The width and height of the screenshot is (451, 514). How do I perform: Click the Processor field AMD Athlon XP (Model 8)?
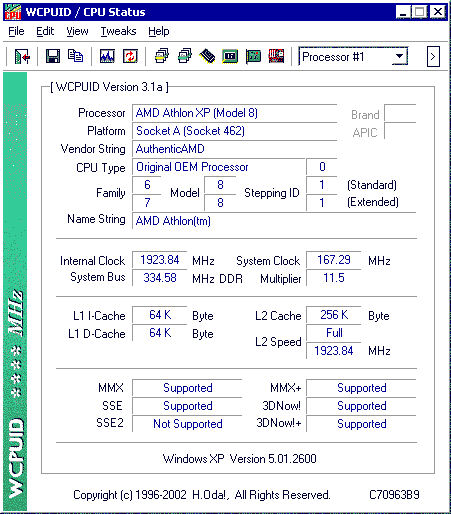234,113
